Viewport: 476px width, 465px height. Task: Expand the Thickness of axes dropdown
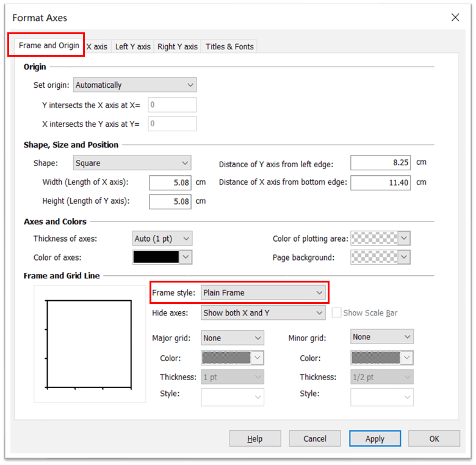click(162, 239)
